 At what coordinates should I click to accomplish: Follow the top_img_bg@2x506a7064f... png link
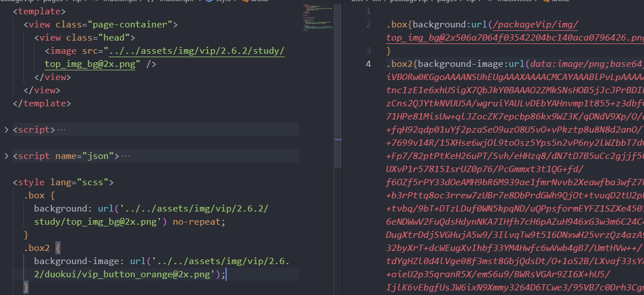pyautogui.click(x=515, y=38)
